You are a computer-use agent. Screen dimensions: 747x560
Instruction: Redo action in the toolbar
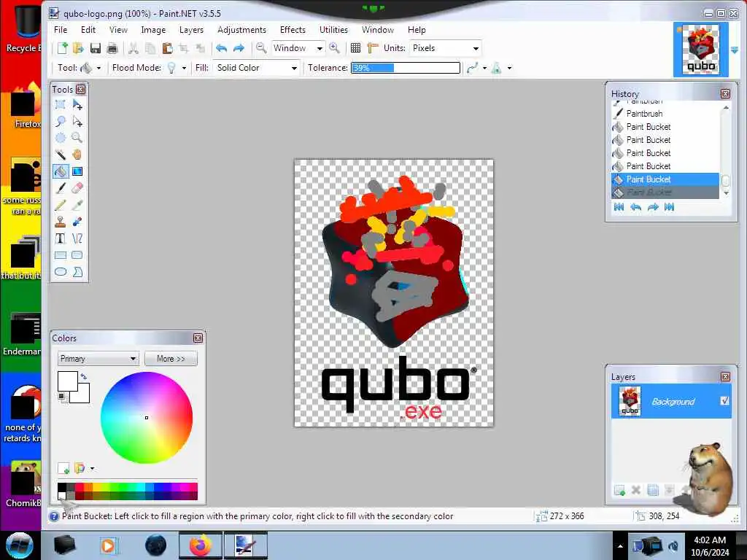point(239,48)
